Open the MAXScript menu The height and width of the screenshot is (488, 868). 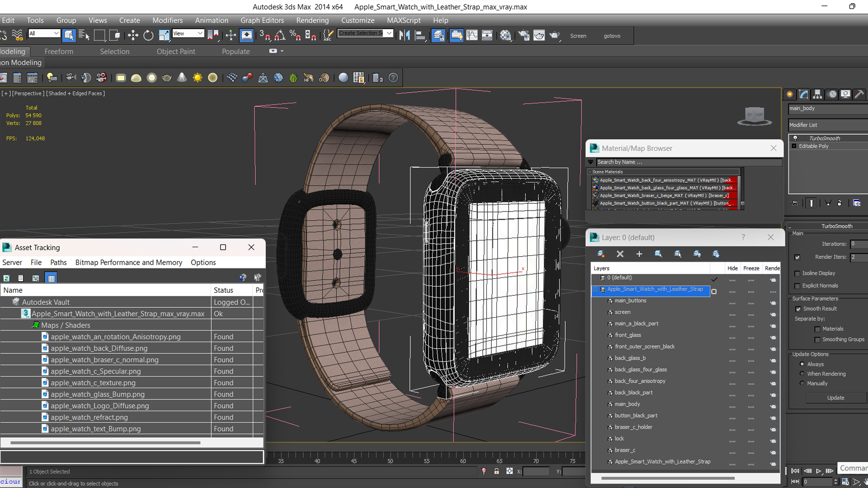[x=404, y=20]
